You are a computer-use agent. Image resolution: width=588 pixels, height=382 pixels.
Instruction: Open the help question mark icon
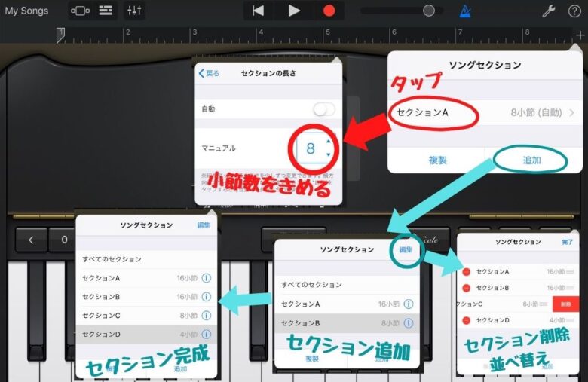pos(574,11)
